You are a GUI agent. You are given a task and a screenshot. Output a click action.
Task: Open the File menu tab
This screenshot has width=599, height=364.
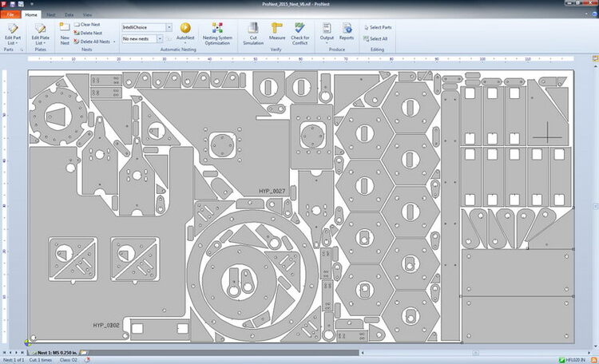(x=10, y=15)
